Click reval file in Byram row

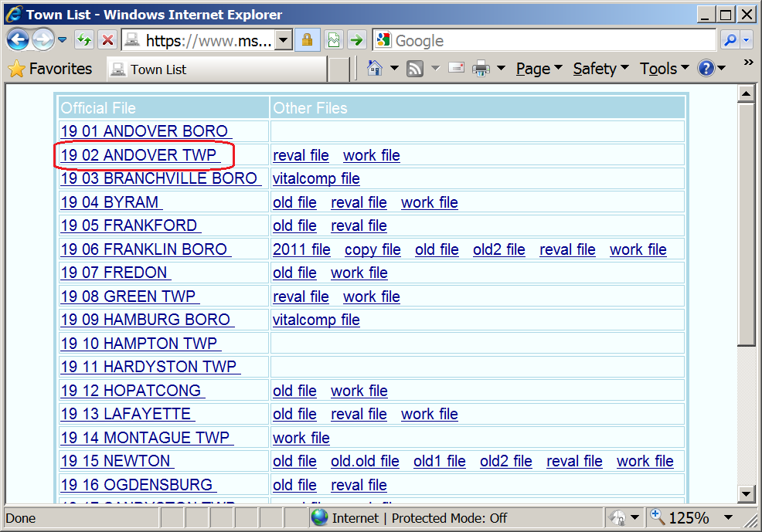359,202
